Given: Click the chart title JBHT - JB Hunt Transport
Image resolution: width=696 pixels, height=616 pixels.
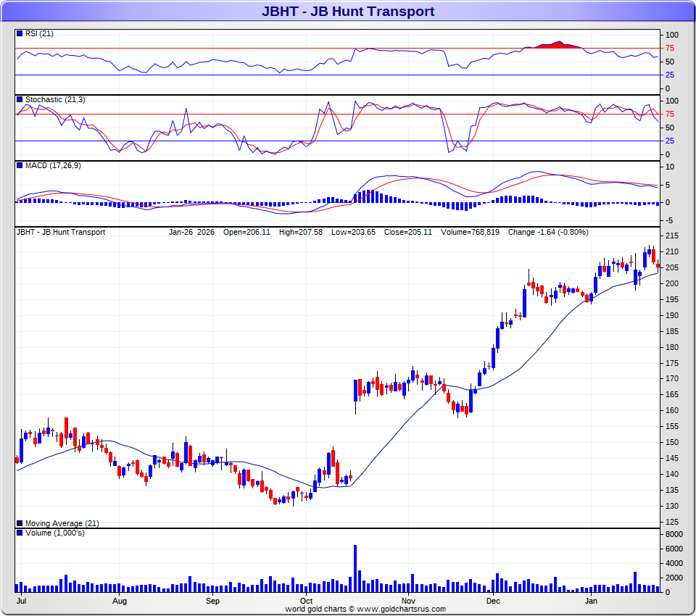Looking at the screenshot, I should 348,11.
